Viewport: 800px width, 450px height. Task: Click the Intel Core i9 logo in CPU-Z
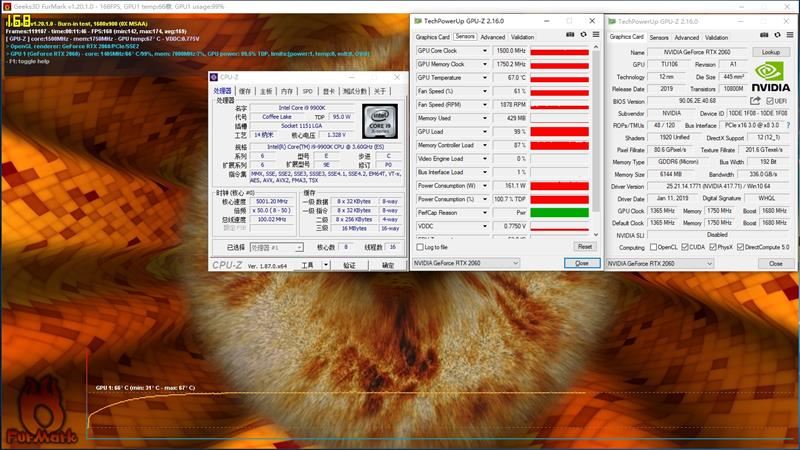click(x=380, y=121)
